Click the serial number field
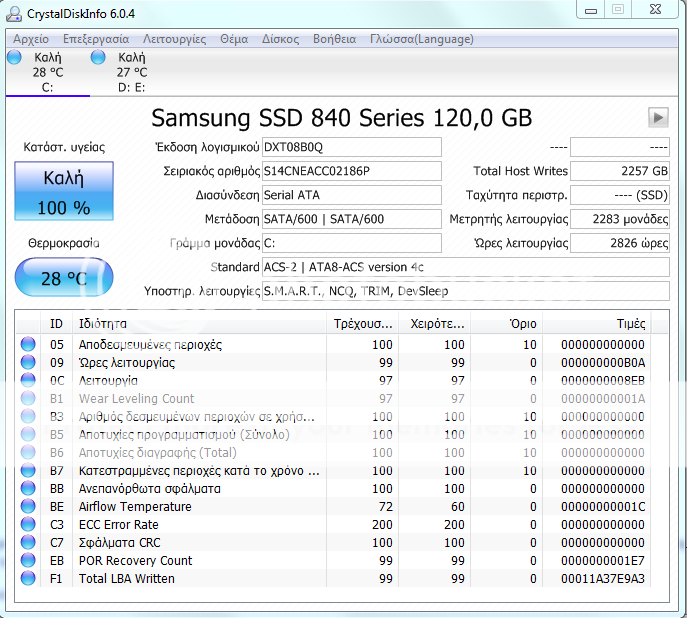 point(350,171)
